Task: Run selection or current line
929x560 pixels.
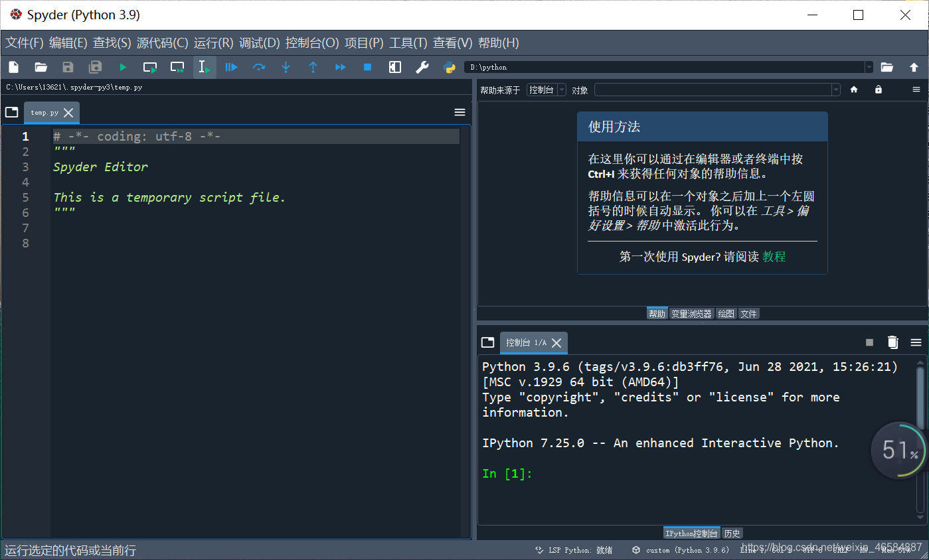Action: pyautogui.click(x=205, y=67)
